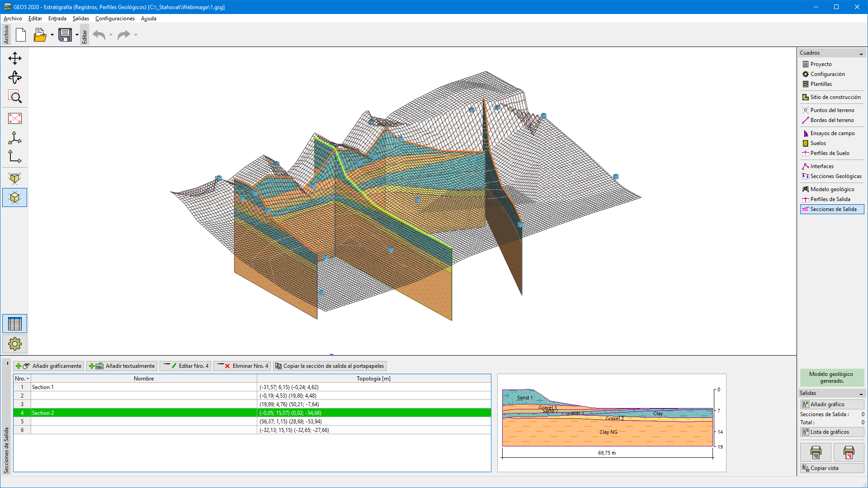868x488 pixels.
Task: Open the save options dropdown arrow
Action: point(77,35)
